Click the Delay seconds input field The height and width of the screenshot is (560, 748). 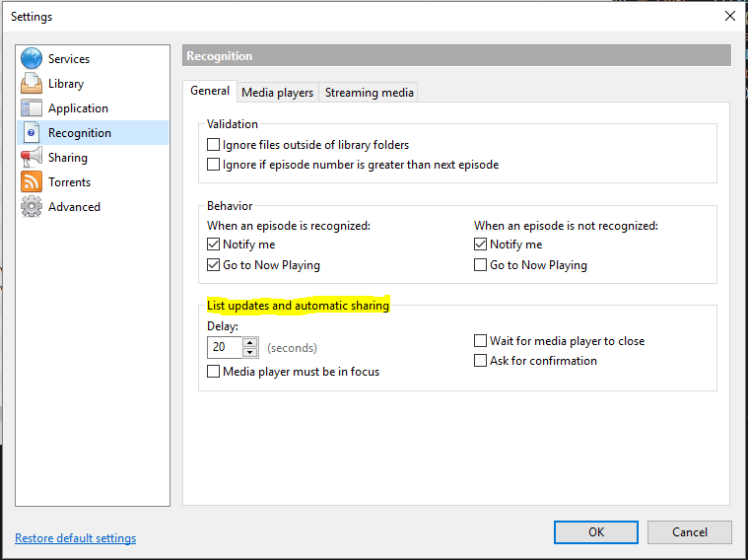(225, 347)
